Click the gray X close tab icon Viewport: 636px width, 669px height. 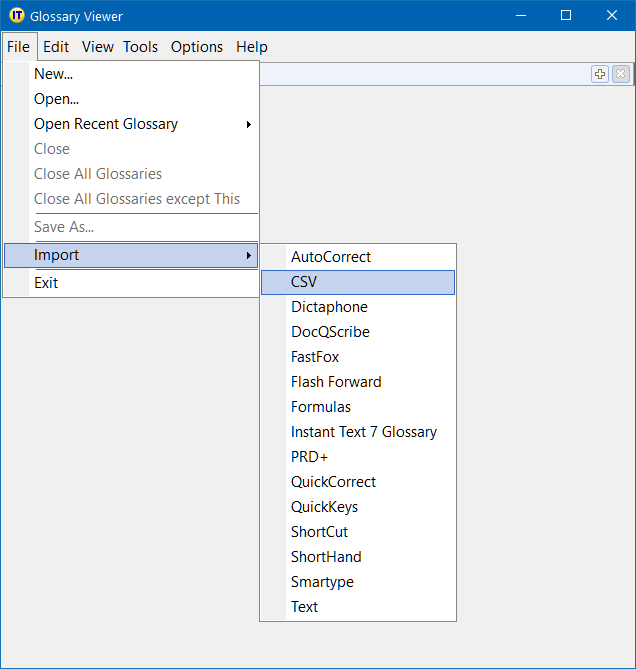[x=621, y=74]
